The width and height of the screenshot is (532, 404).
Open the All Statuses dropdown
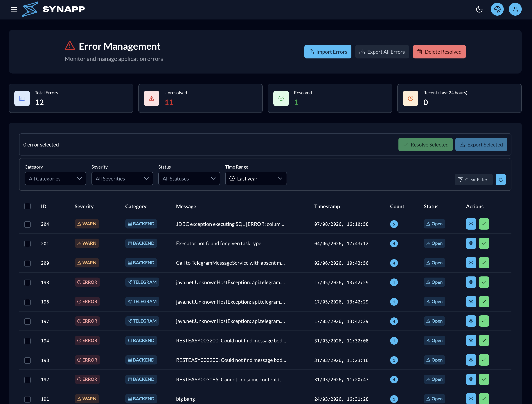pos(189,178)
